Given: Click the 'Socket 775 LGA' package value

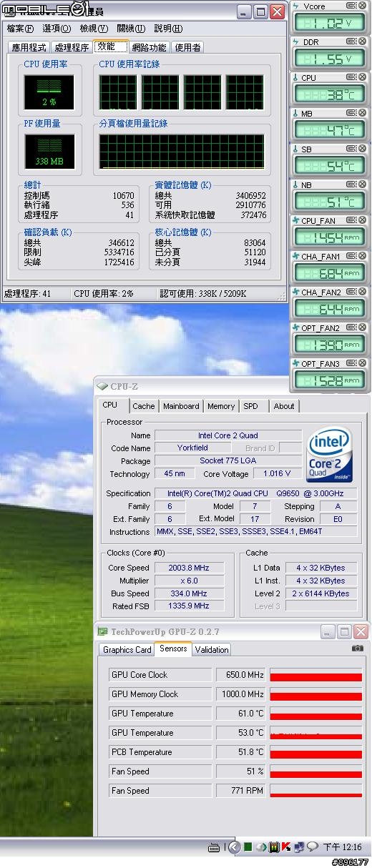Looking at the screenshot, I should click(228, 461).
